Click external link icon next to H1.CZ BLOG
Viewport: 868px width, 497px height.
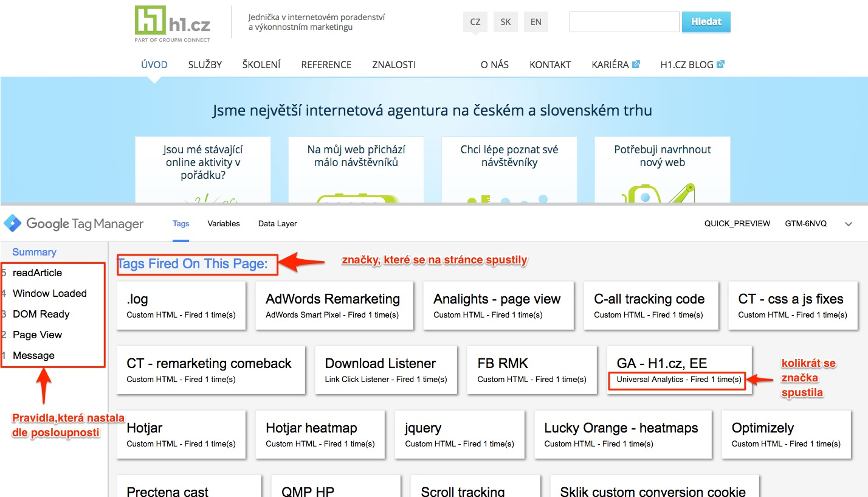[720, 64]
